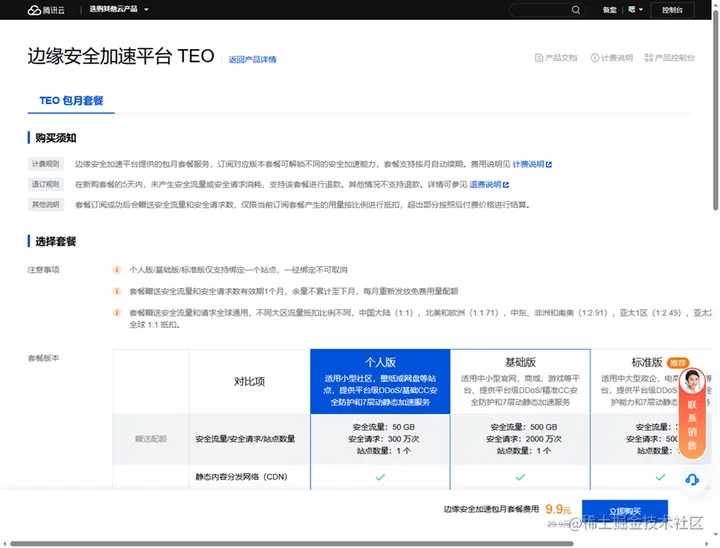Click the Tencent Cloud logo
Viewport: 720px width, 548px height.
46,10
